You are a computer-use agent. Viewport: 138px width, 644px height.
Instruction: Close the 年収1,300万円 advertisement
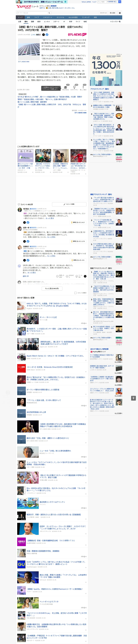coord(121,55)
